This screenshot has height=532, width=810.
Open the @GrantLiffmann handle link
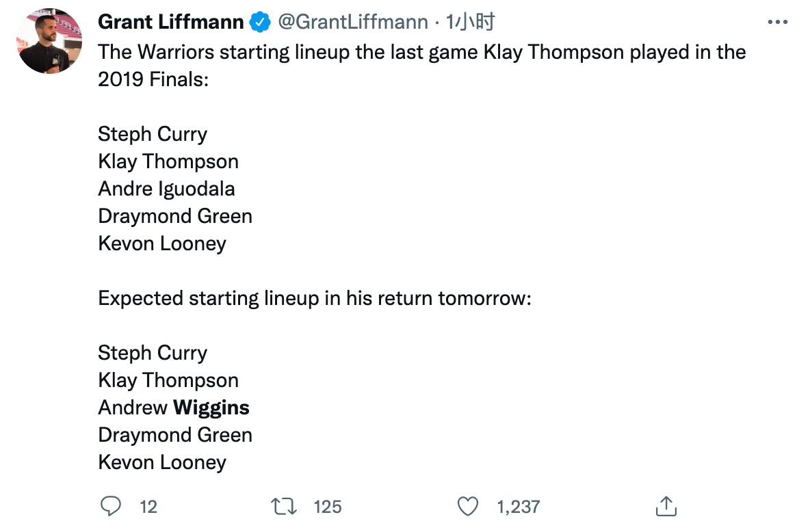pyautogui.click(x=352, y=23)
